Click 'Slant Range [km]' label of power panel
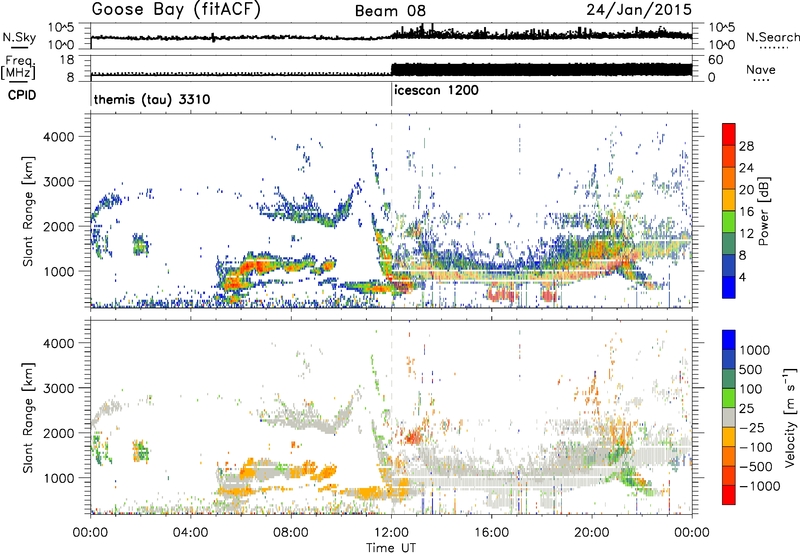The image size is (800, 554). [x=29, y=211]
